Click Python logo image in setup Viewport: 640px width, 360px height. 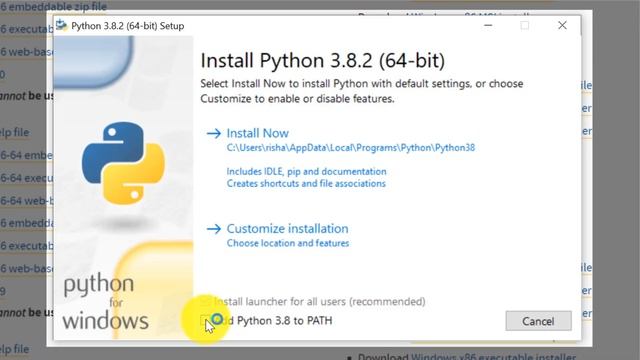coord(123,163)
